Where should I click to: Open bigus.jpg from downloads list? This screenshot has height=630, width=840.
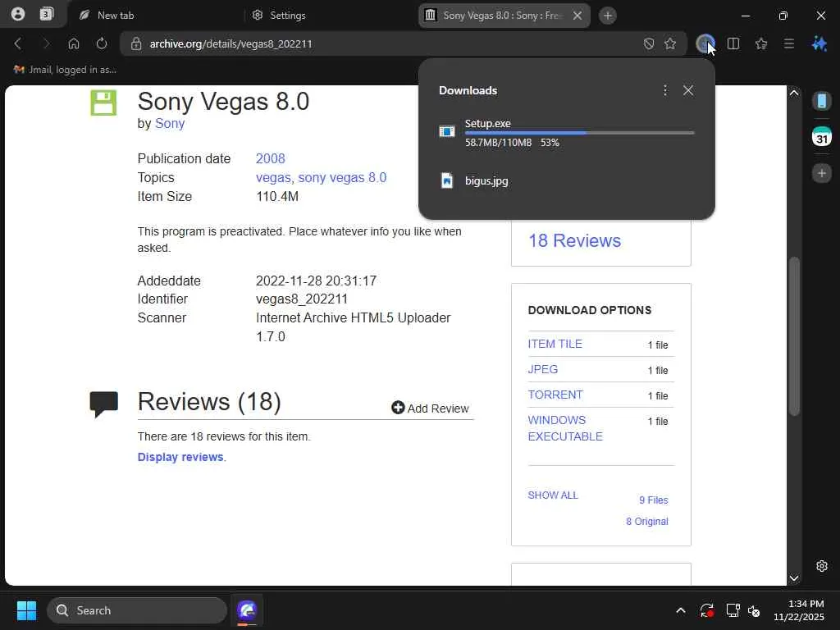pyautogui.click(x=486, y=180)
